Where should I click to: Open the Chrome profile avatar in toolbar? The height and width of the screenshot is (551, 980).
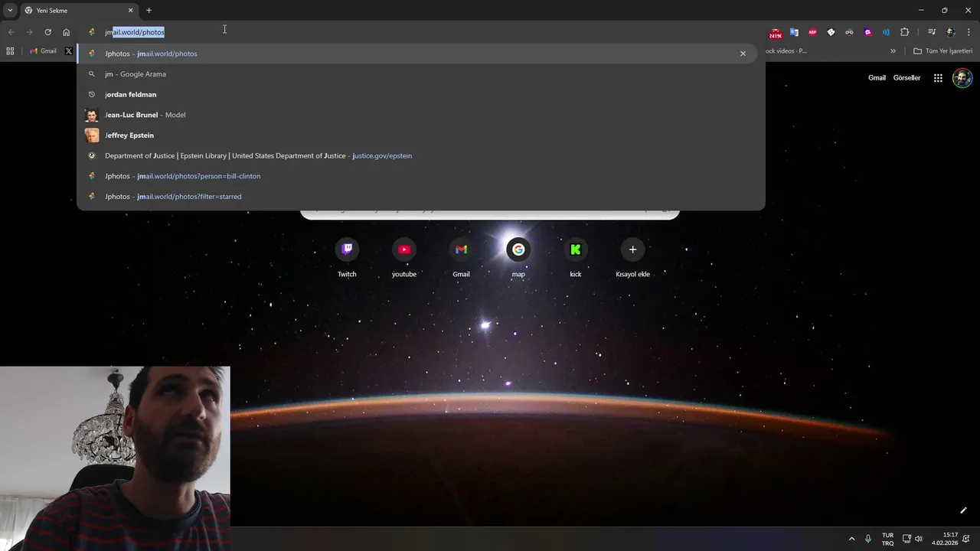(950, 32)
